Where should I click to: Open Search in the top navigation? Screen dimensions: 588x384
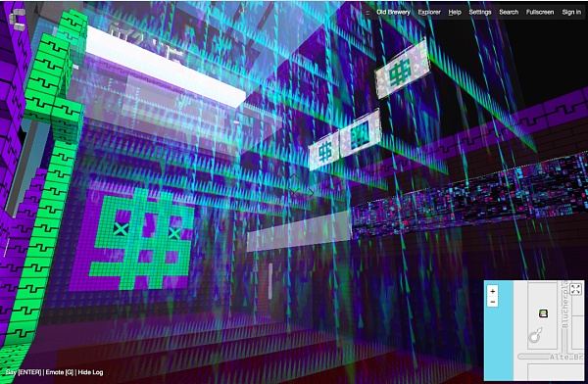[509, 12]
